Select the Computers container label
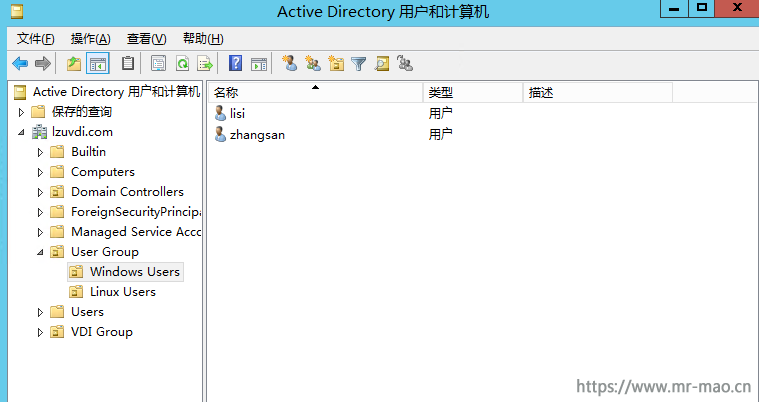Screen dimensions: 759x402 (103, 172)
